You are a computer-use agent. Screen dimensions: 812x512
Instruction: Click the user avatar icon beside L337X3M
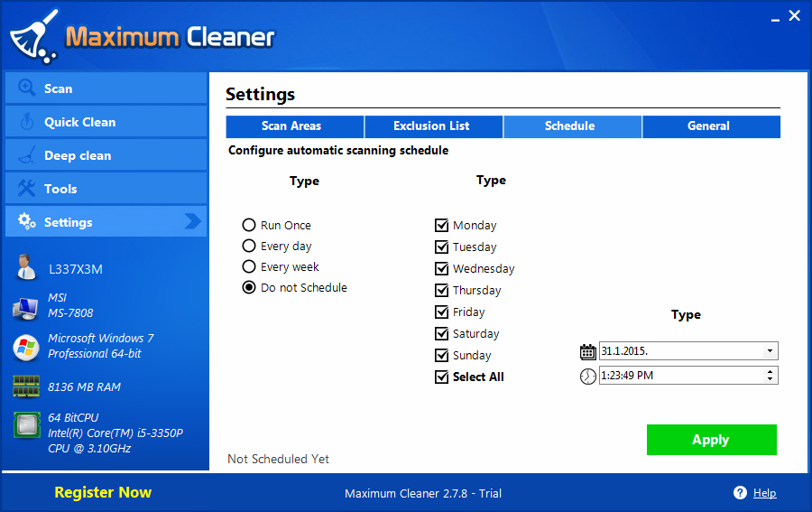tap(25, 267)
